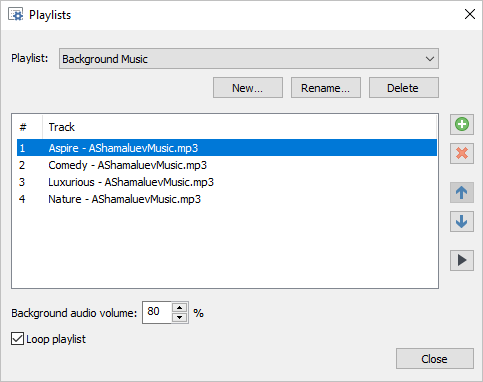Screen dimensions: 483x382
Task: Open the Playlist dropdown showing Background Music
Action: pyautogui.click(x=249, y=59)
